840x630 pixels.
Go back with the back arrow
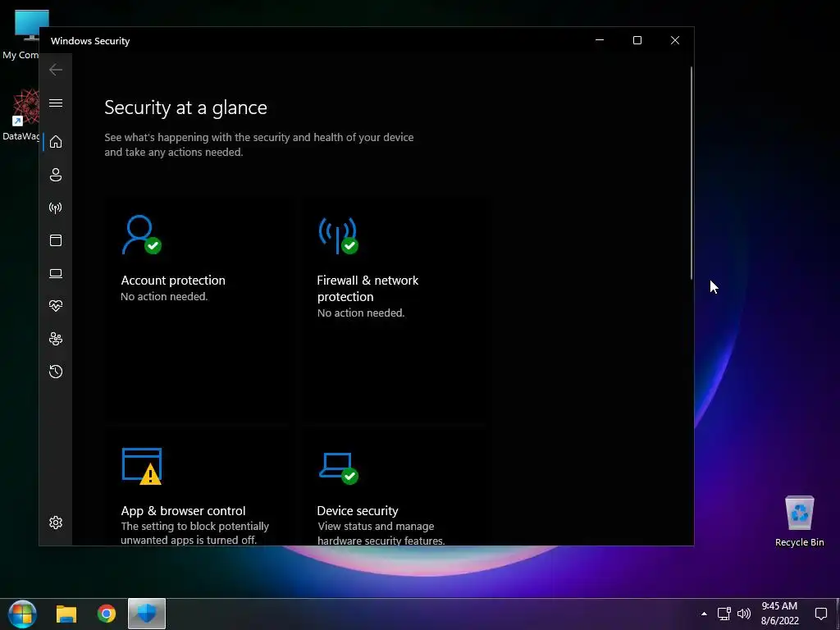coord(56,70)
